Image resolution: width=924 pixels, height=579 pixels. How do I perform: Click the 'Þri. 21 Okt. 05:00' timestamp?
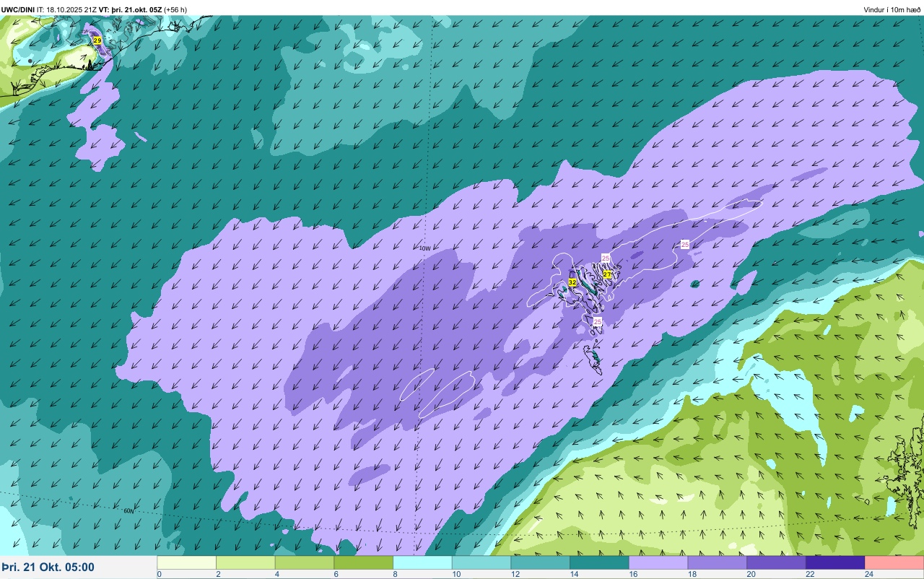point(48,567)
